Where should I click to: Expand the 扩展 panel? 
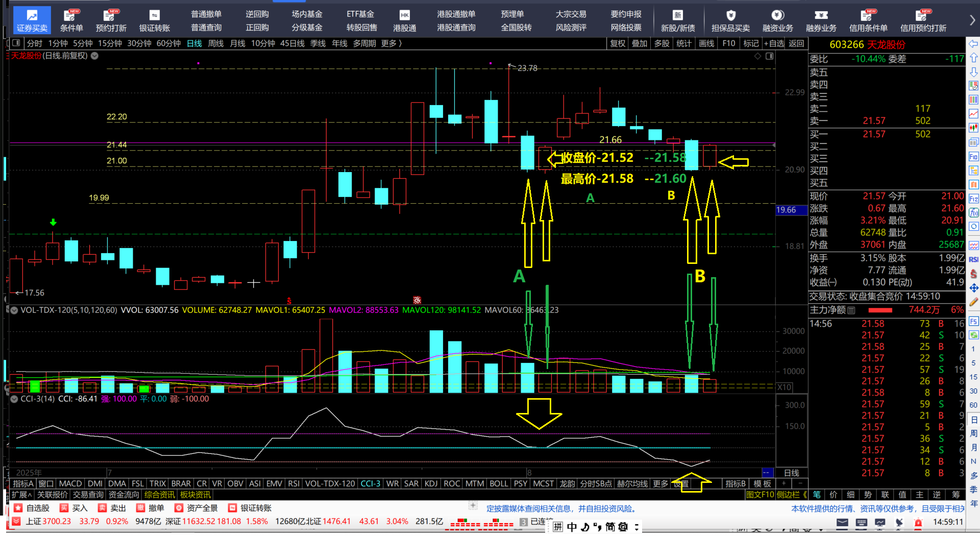tap(21, 495)
